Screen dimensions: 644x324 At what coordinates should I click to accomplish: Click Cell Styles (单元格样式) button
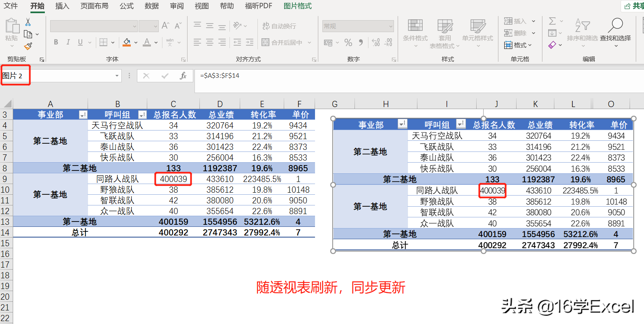[x=477, y=33]
